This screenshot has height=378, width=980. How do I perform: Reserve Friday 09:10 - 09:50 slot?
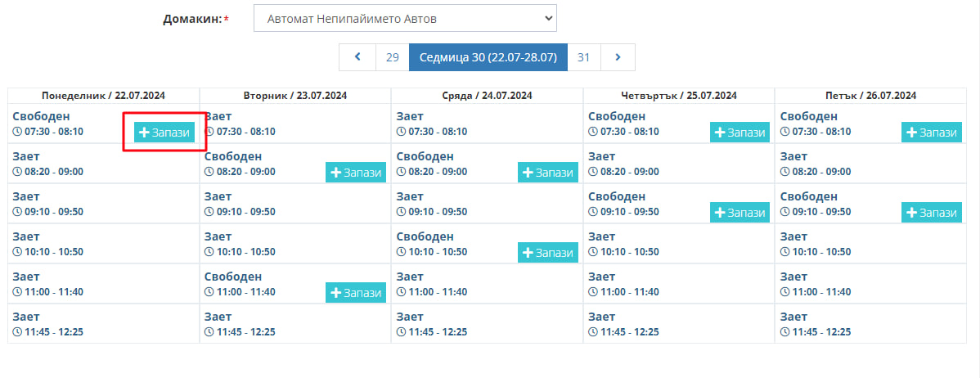tap(932, 213)
